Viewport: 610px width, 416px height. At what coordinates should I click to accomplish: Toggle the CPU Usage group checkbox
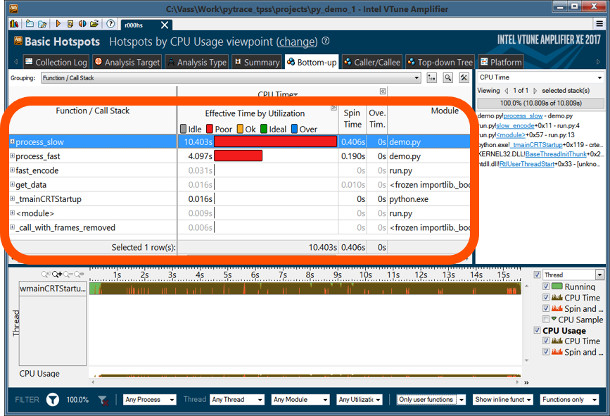(x=537, y=330)
